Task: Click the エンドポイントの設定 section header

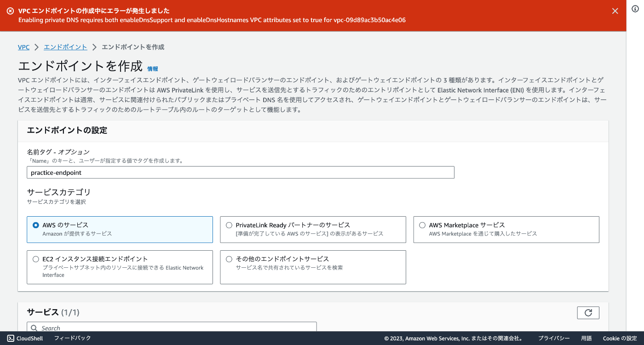Action: click(x=67, y=131)
